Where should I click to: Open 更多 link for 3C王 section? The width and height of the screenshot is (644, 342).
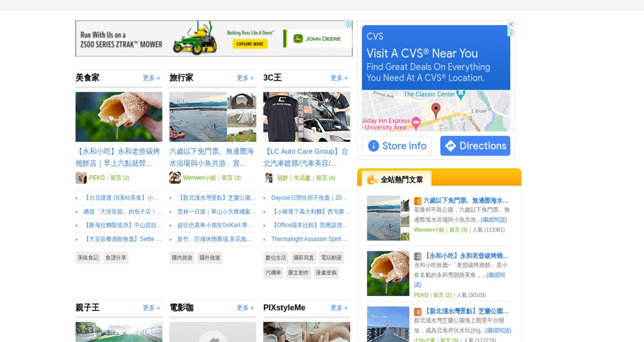click(339, 78)
